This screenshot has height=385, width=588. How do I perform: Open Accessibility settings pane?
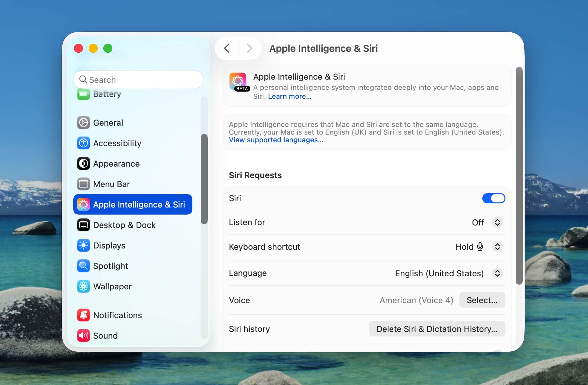(133, 143)
